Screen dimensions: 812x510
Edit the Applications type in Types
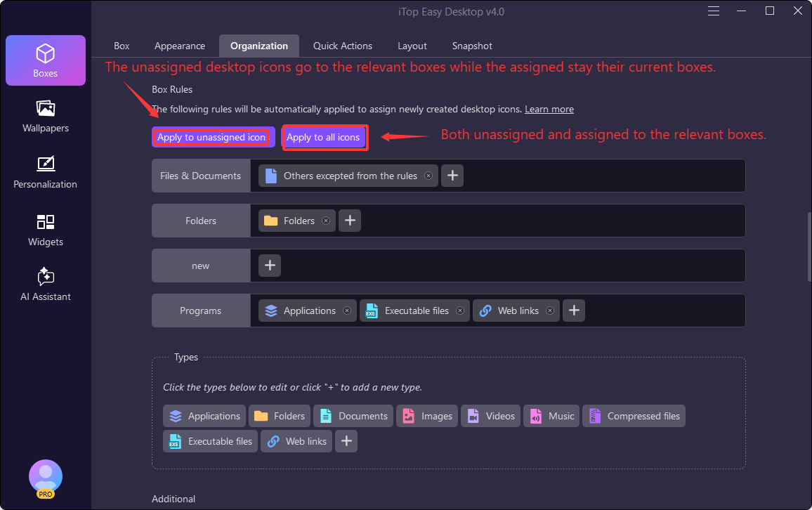(204, 416)
